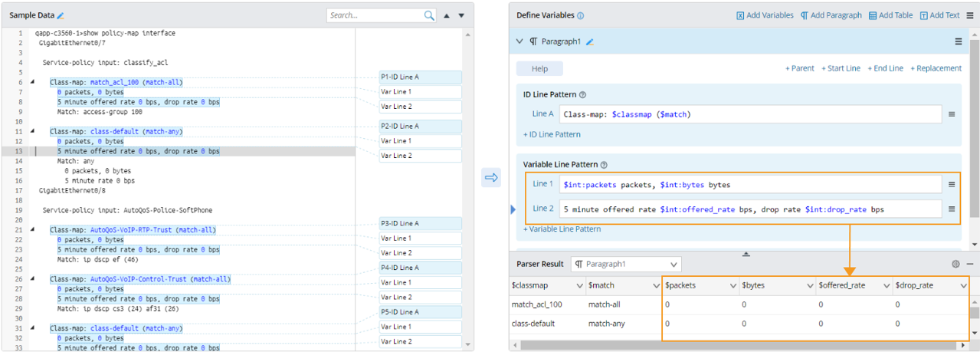This screenshot has height=352, width=980.
Task: Click + Start Line link
Action: [x=841, y=68]
